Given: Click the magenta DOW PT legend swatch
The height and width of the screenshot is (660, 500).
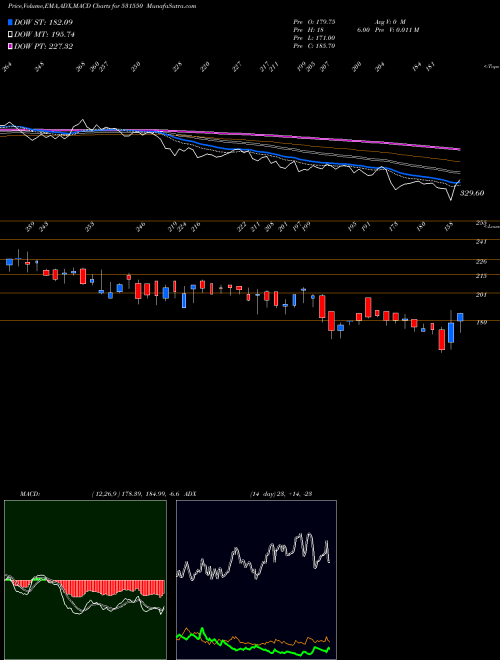Looking at the screenshot, I should click(10, 46).
